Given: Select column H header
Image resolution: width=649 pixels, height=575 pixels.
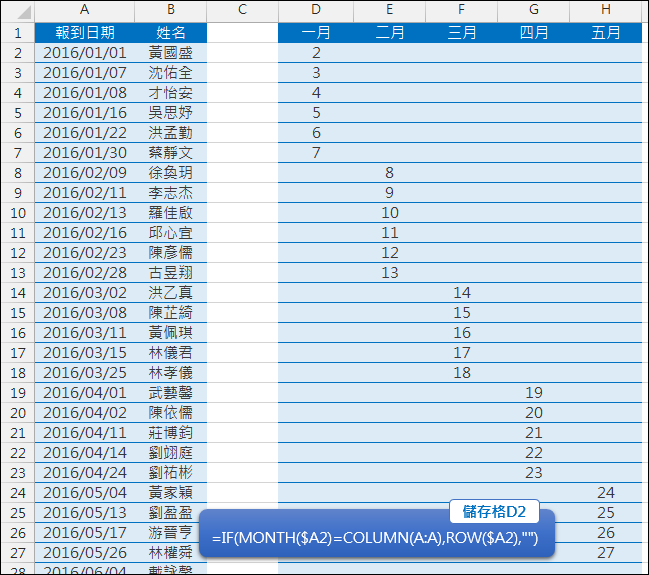Looking at the screenshot, I should (x=606, y=11).
